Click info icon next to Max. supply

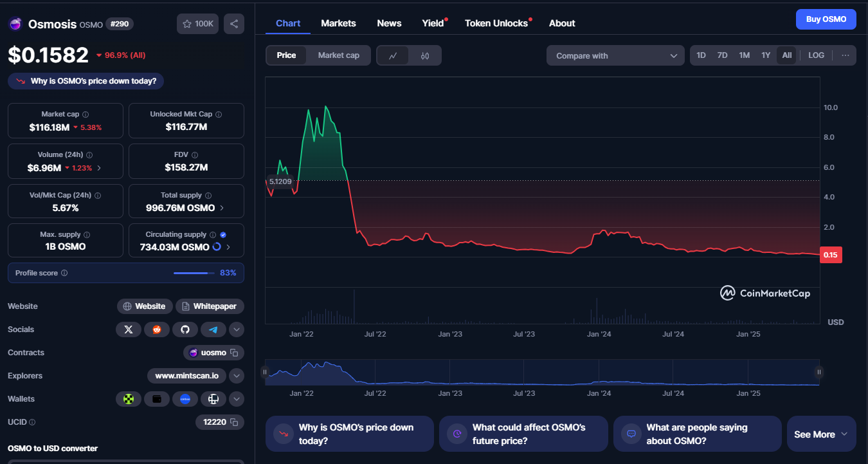pos(87,235)
